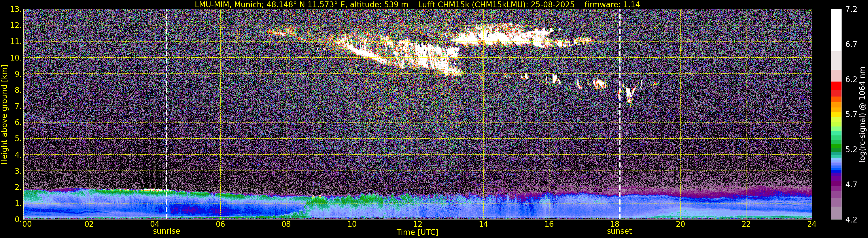868x238 pixels.
Task: Click the '7.' height axis tick label
Action: (18, 107)
